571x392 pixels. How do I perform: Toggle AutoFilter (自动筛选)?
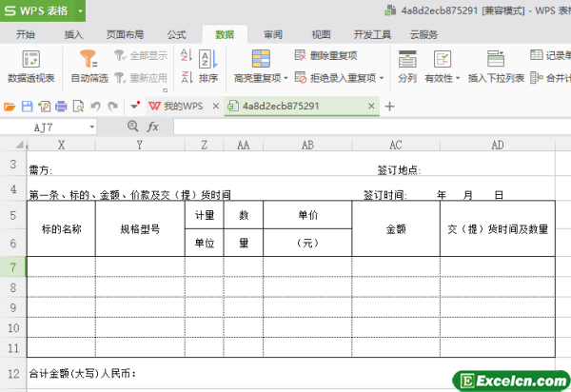tap(89, 65)
